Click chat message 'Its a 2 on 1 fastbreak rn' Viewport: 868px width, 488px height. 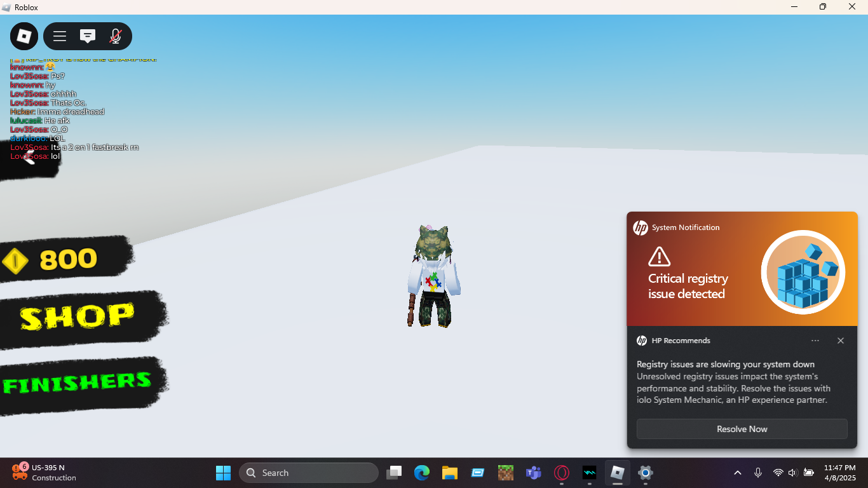click(x=95, y=147)
